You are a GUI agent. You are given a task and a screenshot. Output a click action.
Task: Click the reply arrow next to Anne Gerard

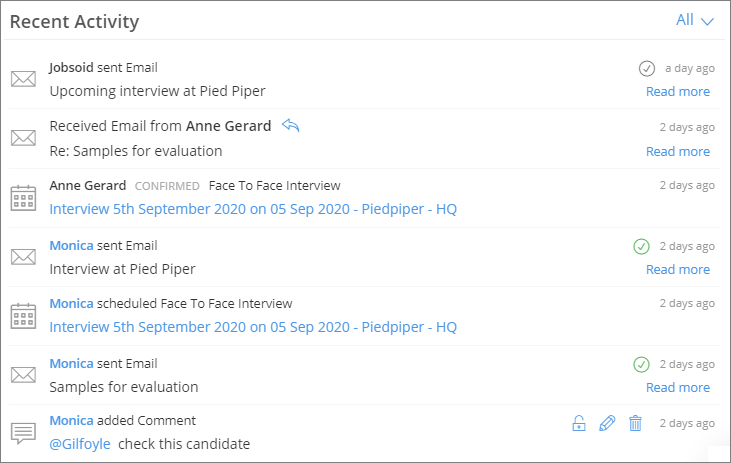pos(291,126)
